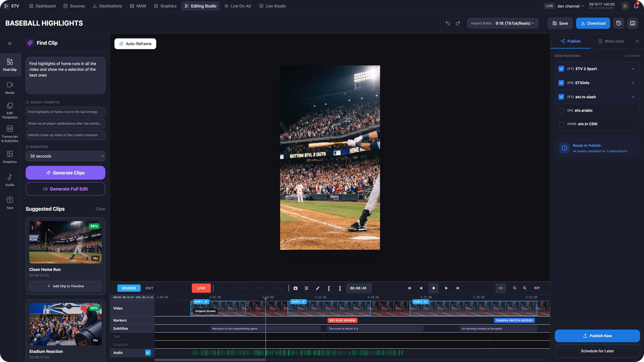The width and height of the screenshot is (644, 362).
Task: Expand etv.tv slash destination options
Action: tap(633, 97)
